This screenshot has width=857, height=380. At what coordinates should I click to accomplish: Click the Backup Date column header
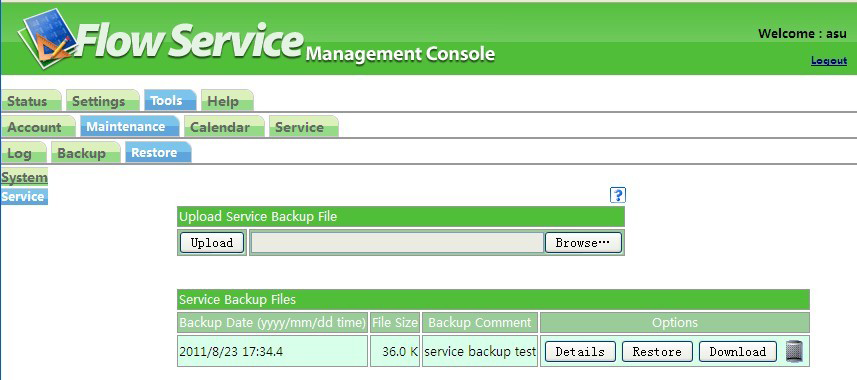click(x=273, y=323)
